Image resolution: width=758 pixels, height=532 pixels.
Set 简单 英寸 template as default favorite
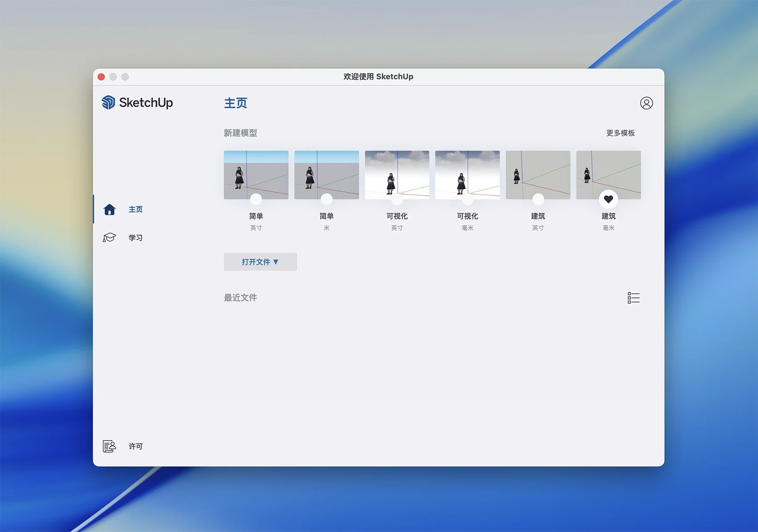point(256,199)
